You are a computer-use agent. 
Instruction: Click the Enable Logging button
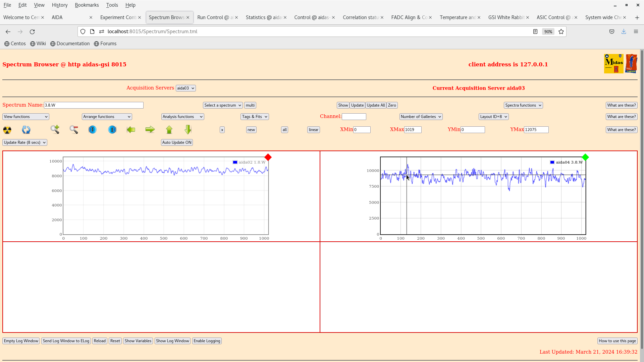click(207, 341)
